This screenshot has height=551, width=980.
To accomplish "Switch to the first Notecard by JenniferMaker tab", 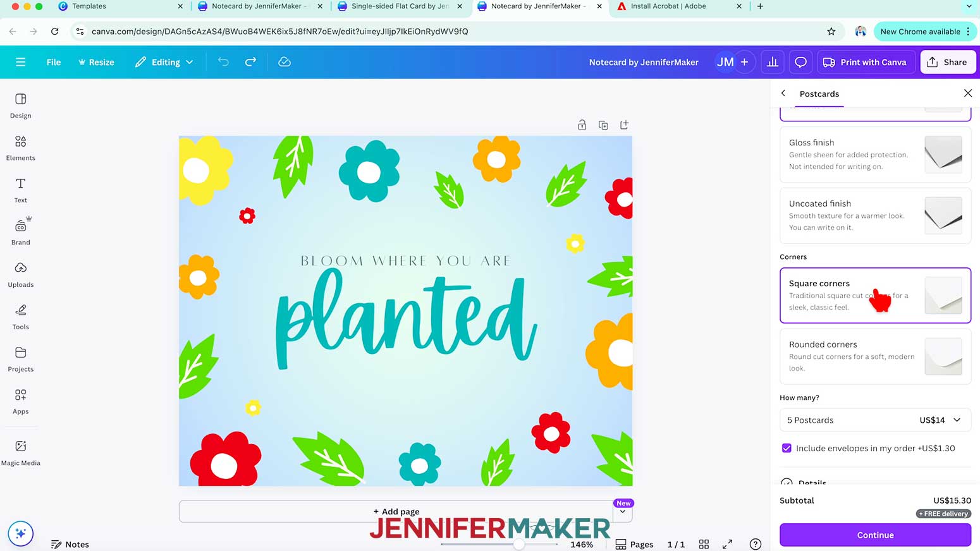I will click(259, 6).
